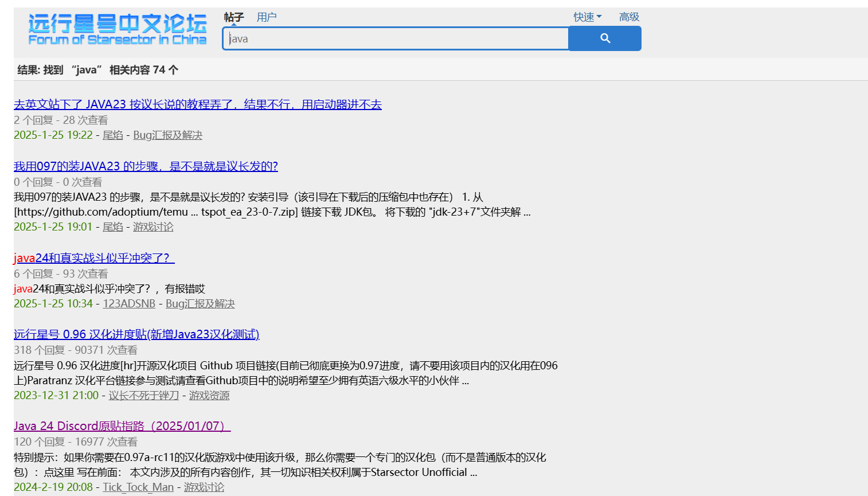The width and height of the screenshot is (868, 496).
Task: Click the magnifying glass search button
Action: (x=605, y=38)
